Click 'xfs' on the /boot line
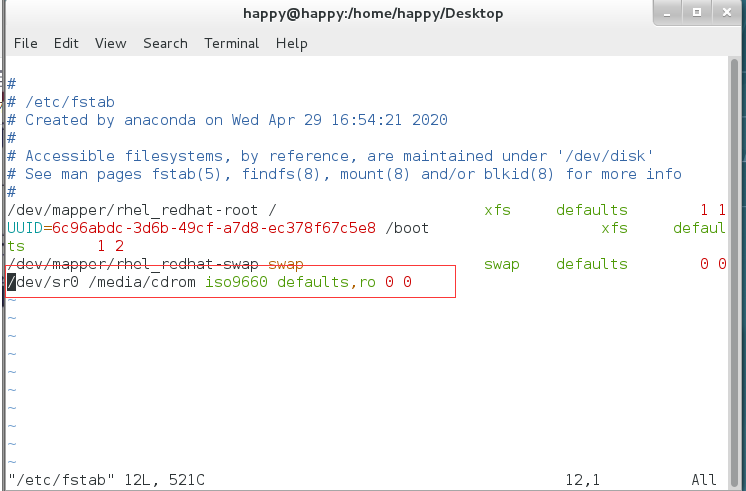746x491 pixels. [x=614, y=228]
